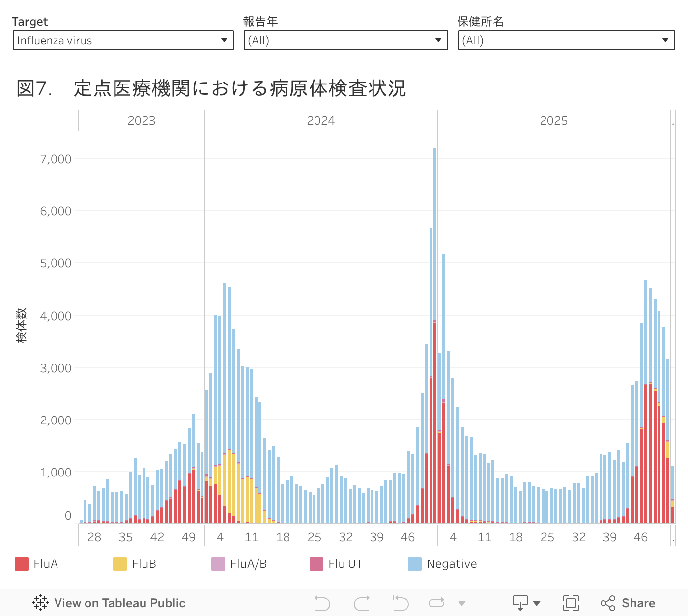Expand the 報告年 filter dropdown

point(345,40)
